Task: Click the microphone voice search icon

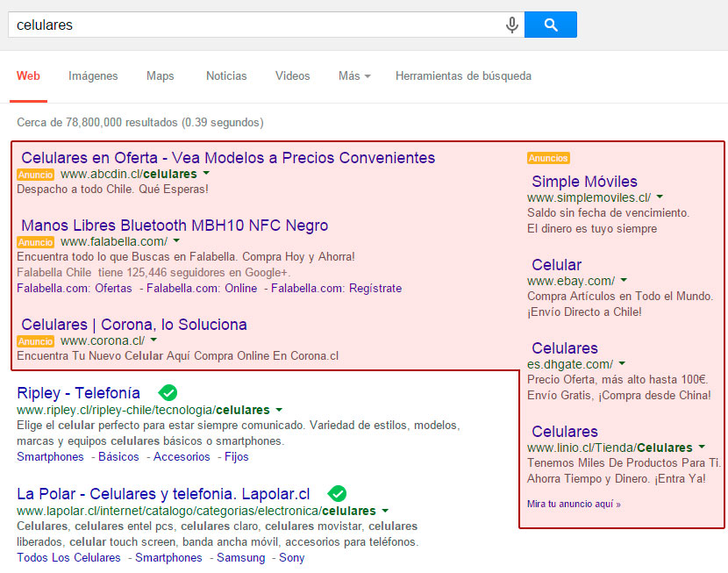Action: pos(511,25)
